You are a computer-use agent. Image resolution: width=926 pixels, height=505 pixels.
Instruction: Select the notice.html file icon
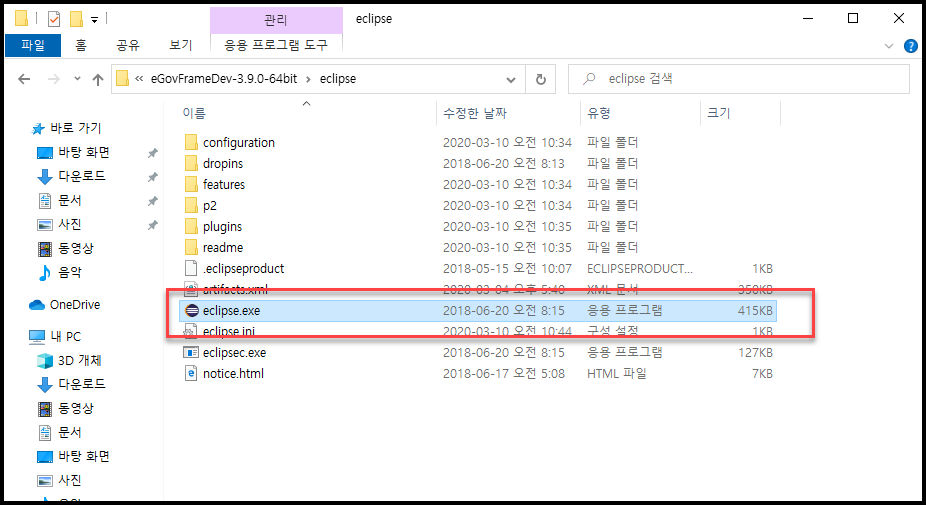[191, 373]
